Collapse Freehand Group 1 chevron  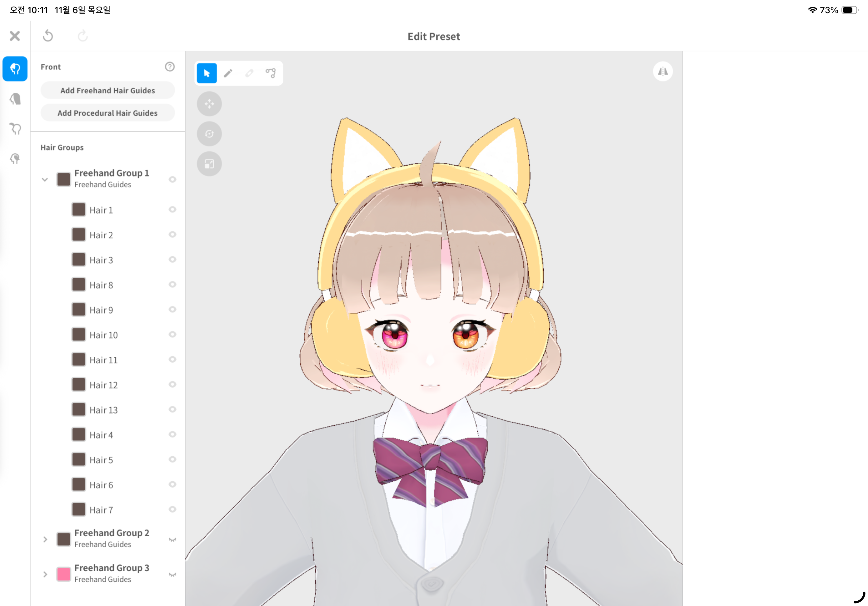tap(45, 180)
